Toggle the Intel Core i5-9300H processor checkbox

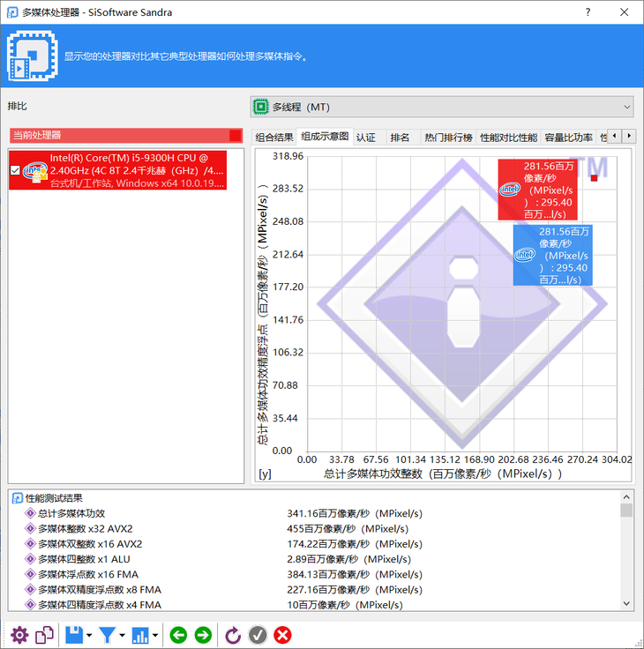(14, 170)
